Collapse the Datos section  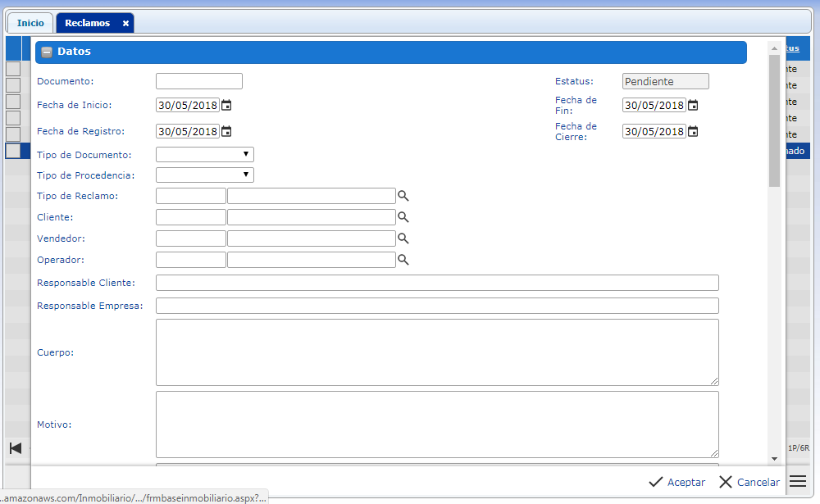point(47,52)
